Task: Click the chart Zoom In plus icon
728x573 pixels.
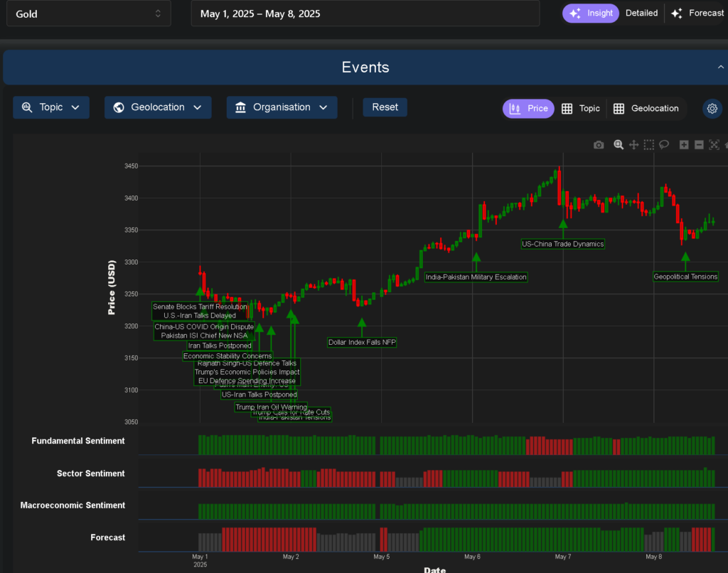Action: [x=684, y=145]
